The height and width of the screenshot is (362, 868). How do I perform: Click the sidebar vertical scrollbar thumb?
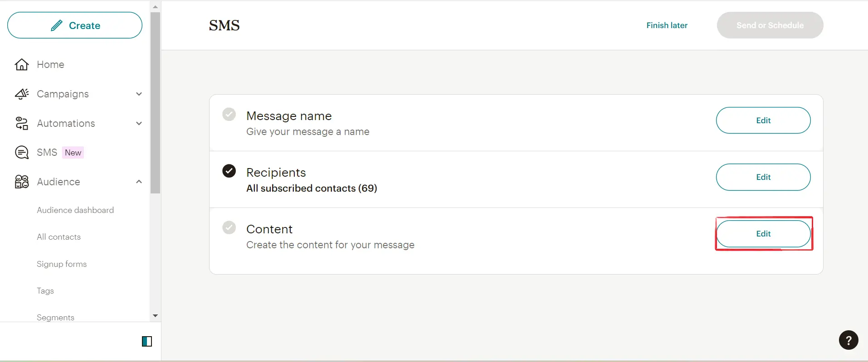tap(156, 103)
